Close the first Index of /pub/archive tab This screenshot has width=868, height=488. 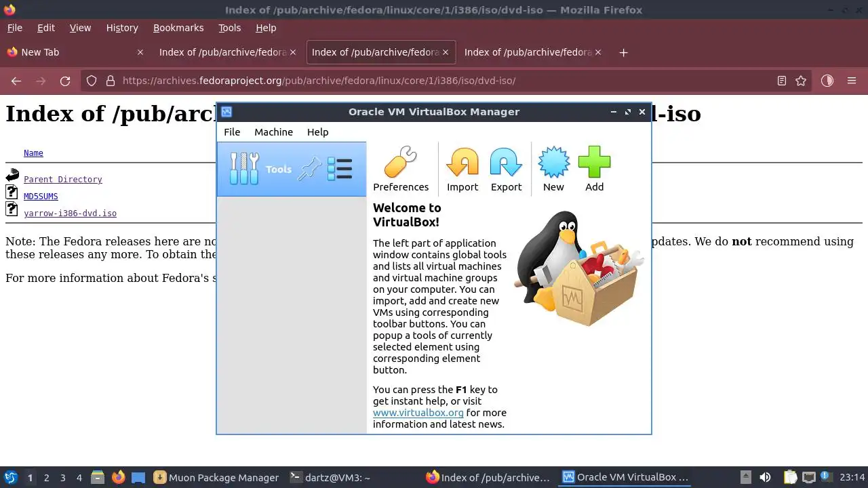coord(293,52)
